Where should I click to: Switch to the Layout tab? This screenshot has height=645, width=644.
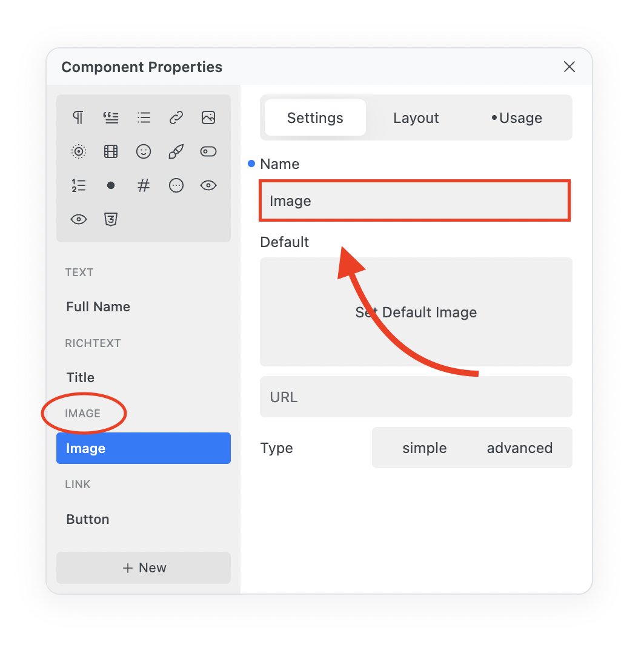[416, 118]
